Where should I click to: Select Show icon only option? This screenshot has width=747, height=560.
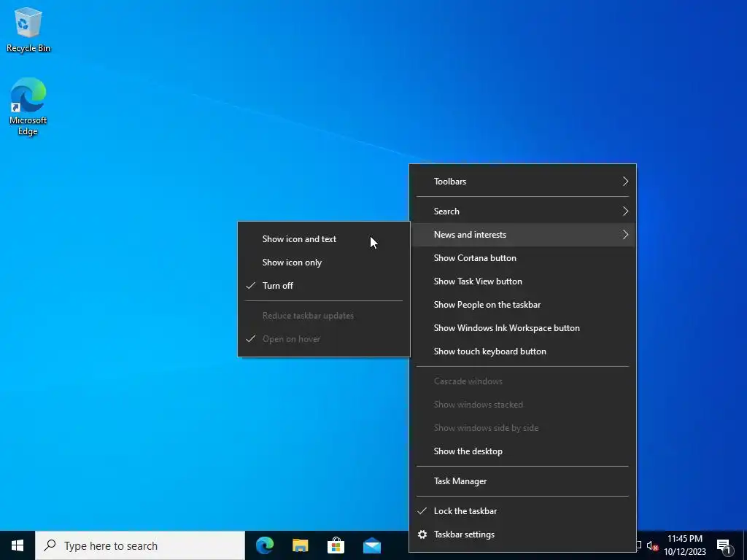(x=324, y=262)
